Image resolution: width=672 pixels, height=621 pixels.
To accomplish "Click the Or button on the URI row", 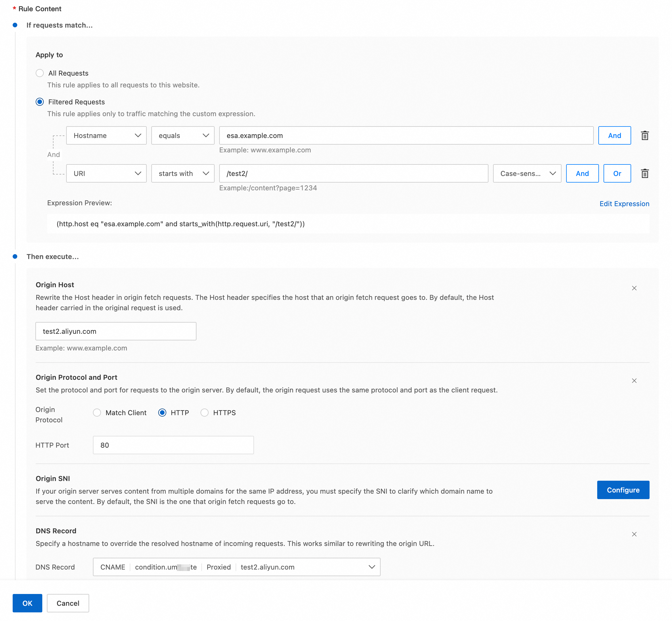I will [617, 173].
